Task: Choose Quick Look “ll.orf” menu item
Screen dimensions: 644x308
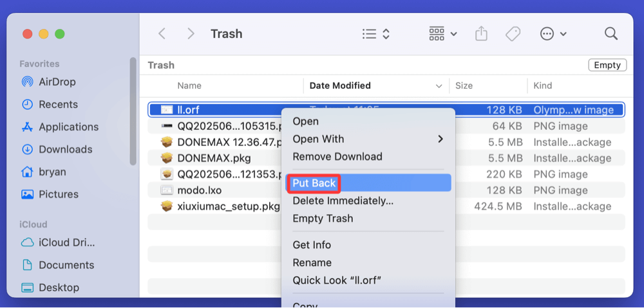Action: 368,280
